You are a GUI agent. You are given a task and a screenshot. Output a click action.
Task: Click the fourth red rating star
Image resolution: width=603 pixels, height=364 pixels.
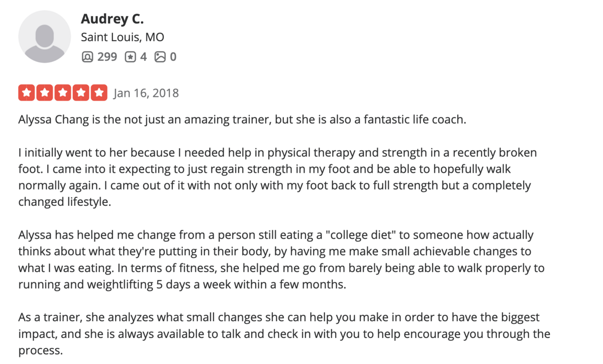point(81,93)
